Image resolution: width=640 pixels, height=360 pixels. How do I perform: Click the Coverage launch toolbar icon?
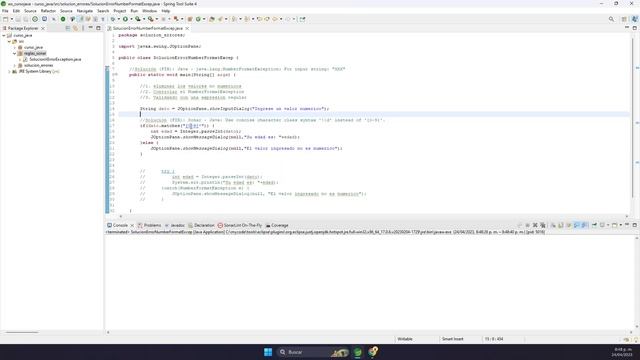(x=138, y=19)
